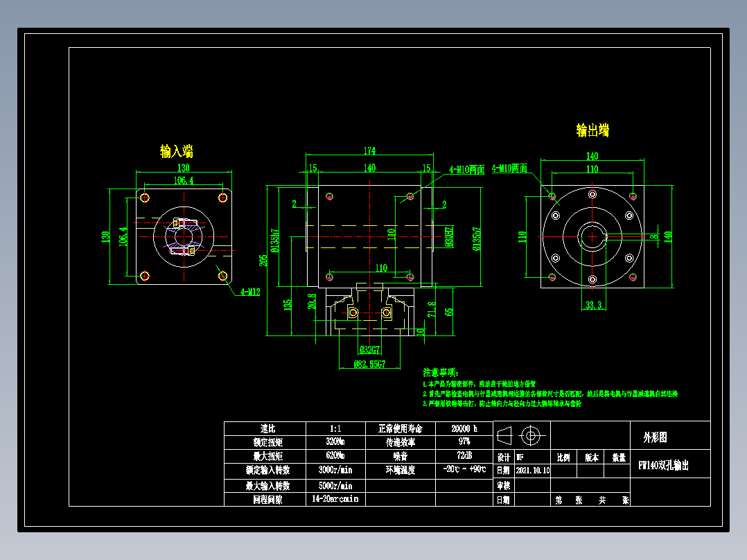The width and height of the screenshot is (747, 560).
Task: Click the 1:1 ratio value cell
Action: (335, 428)
